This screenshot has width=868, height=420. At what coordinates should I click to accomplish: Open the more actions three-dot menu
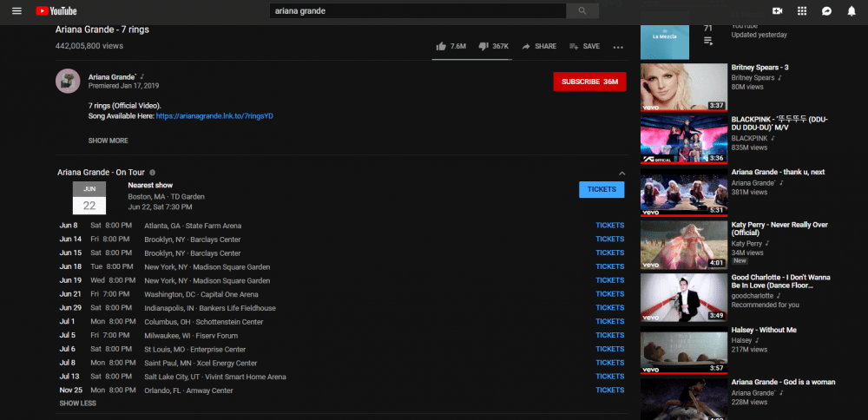[618, 47]
